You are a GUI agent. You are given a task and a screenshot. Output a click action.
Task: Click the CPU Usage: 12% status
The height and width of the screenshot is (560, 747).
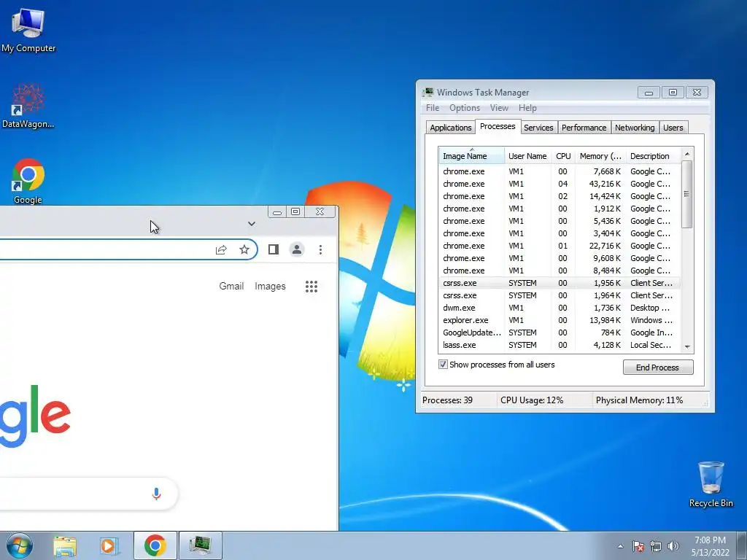tap(532, 400)
